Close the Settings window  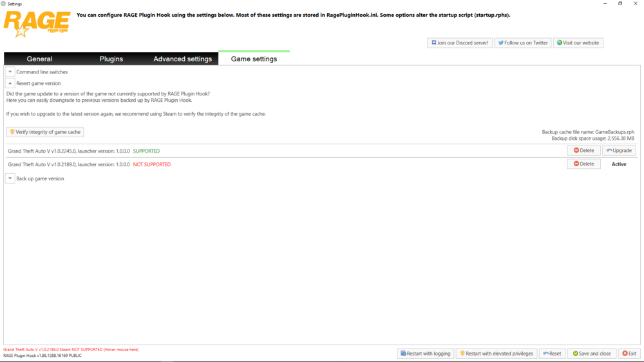tap(636, 4)
